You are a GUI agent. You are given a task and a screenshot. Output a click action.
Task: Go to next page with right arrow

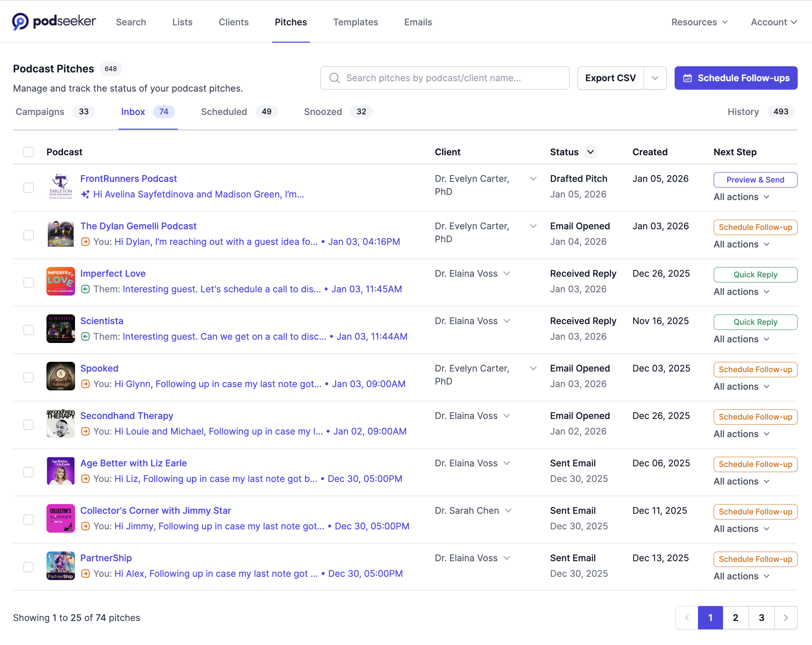tap(786, 618)
